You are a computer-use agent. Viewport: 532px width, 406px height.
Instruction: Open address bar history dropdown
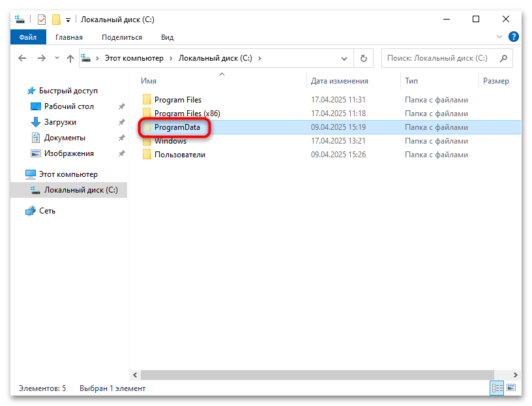[344, 59]
